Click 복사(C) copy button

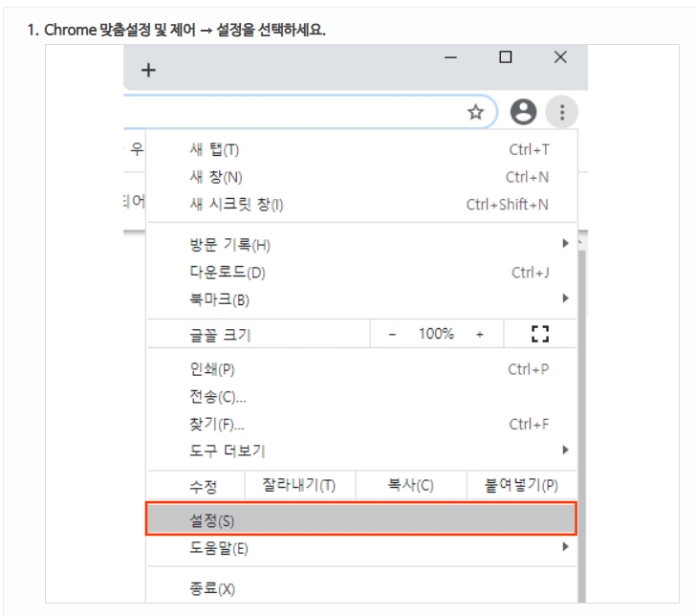(x=411, y=485)
